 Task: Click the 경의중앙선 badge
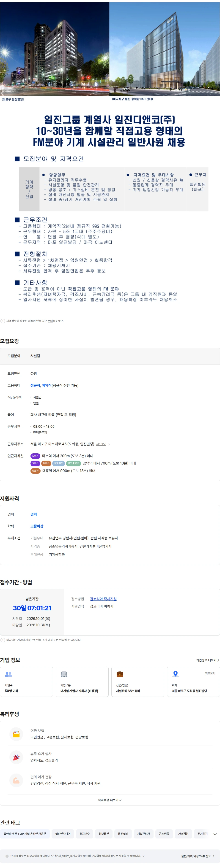pyautogui.click(x=73, y=463)
